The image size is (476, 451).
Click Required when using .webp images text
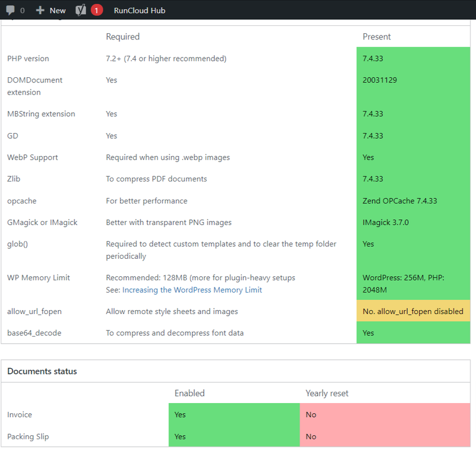[x=168, y=157]
